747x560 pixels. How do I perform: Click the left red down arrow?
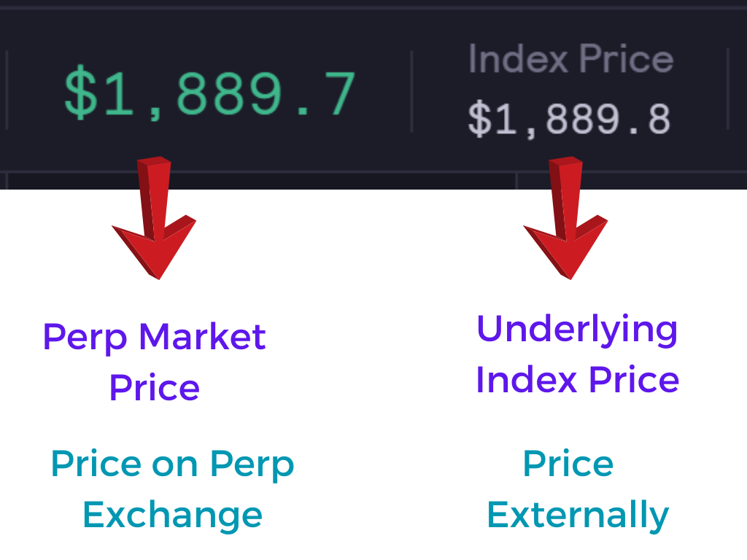point(155,219)
